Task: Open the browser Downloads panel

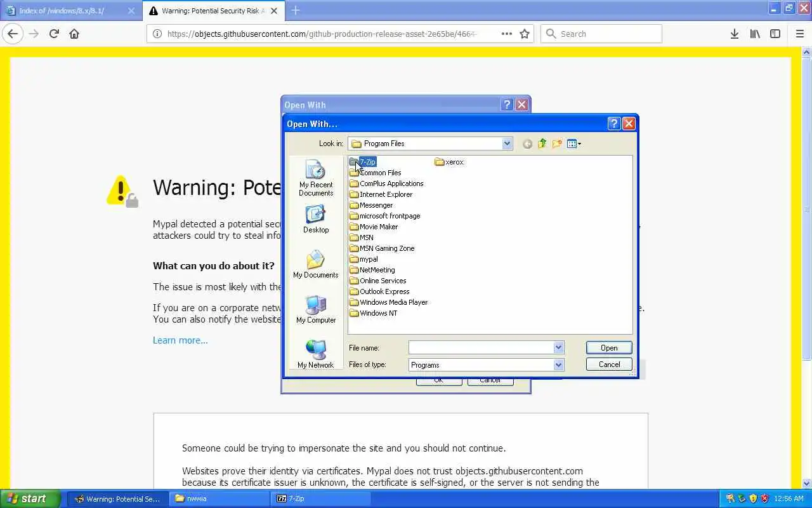Action: point(734,34)
